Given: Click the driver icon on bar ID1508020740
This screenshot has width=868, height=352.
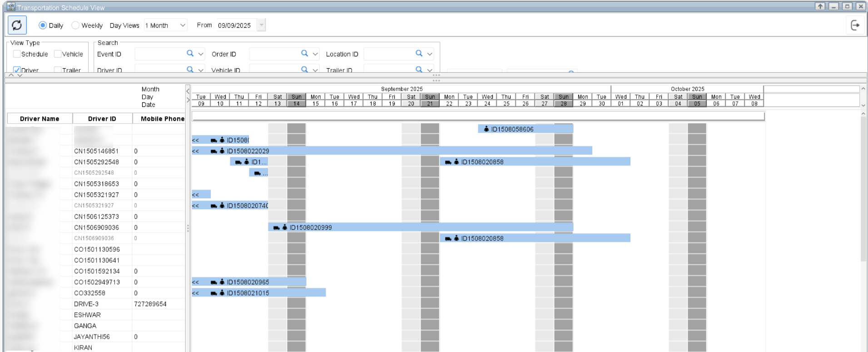Looking at the screenshot, I should coord(222,206).
